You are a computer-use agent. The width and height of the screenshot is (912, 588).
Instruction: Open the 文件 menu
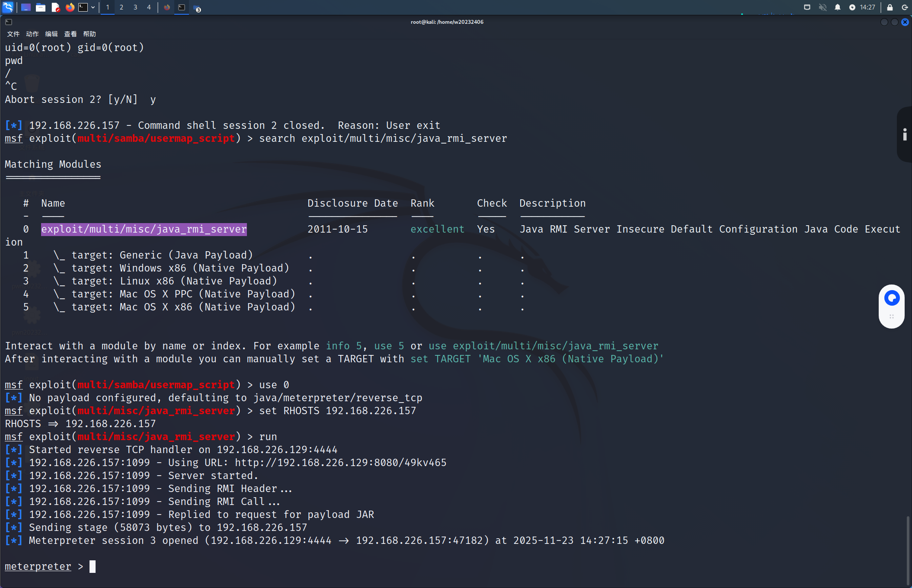[13, 34]
